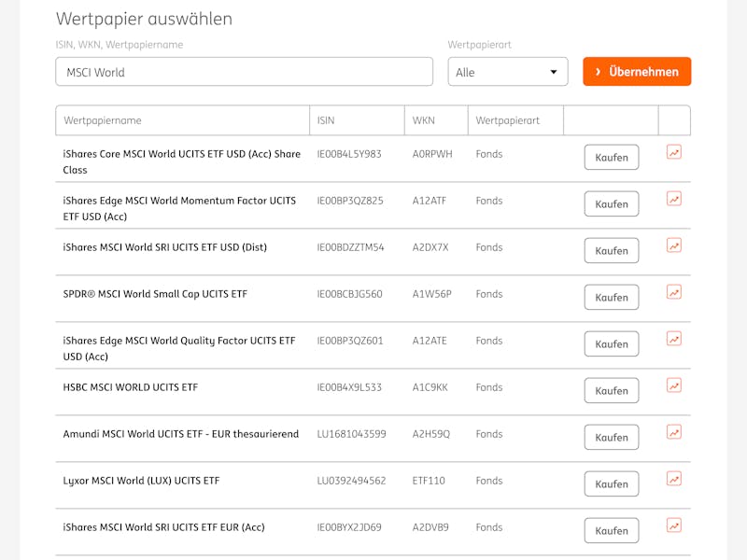747x560 pixels.
Task: Select ISIN IE00BDZZTM54
Action: point(351,247)
